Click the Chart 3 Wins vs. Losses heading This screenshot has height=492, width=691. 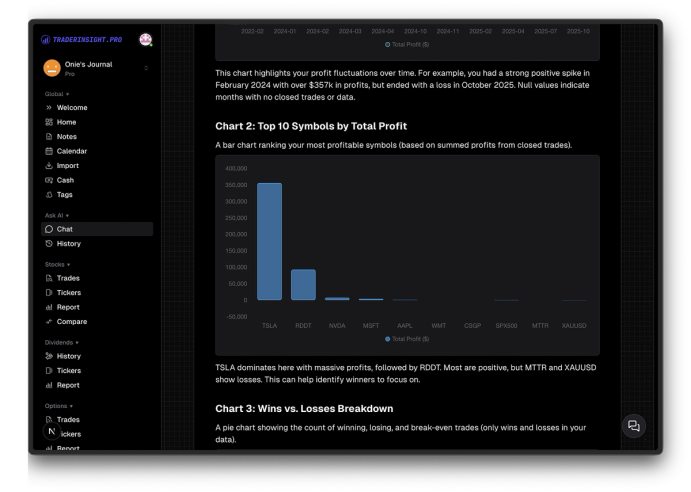304,409
